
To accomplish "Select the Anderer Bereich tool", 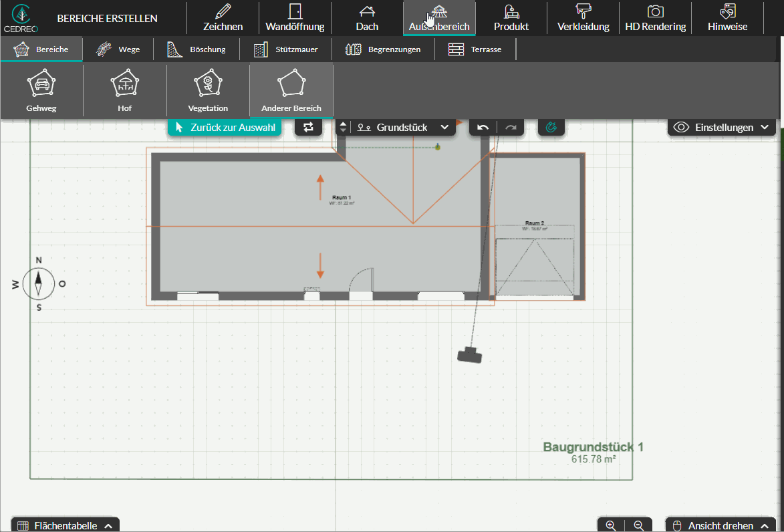I will click(291, 90).
